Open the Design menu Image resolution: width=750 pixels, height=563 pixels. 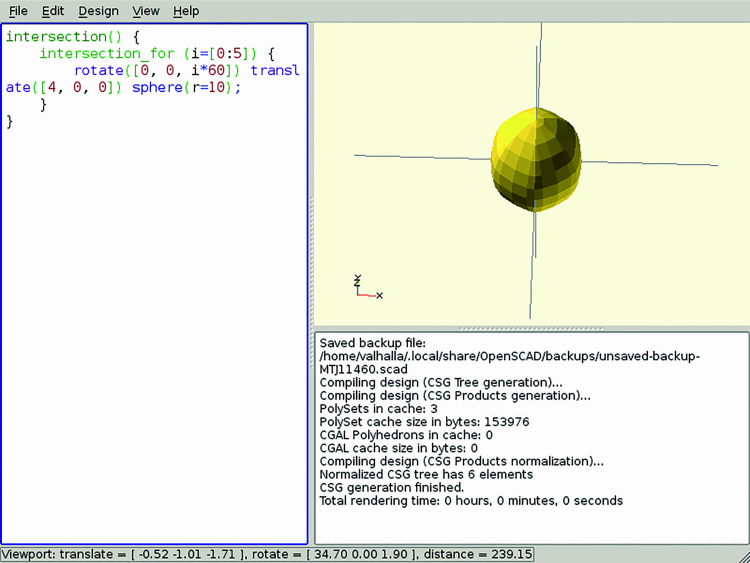[98, 11]
